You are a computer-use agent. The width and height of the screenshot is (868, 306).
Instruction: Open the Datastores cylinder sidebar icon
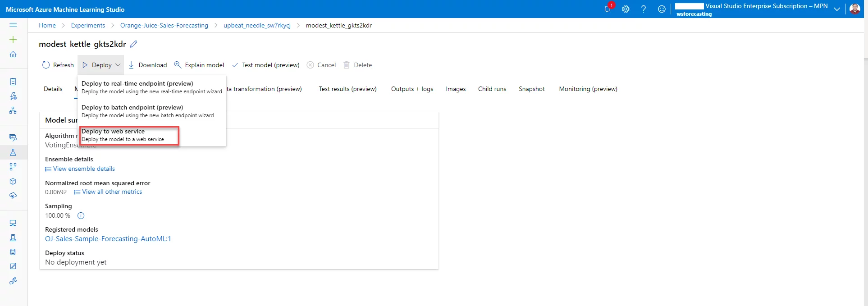(13, 252)
